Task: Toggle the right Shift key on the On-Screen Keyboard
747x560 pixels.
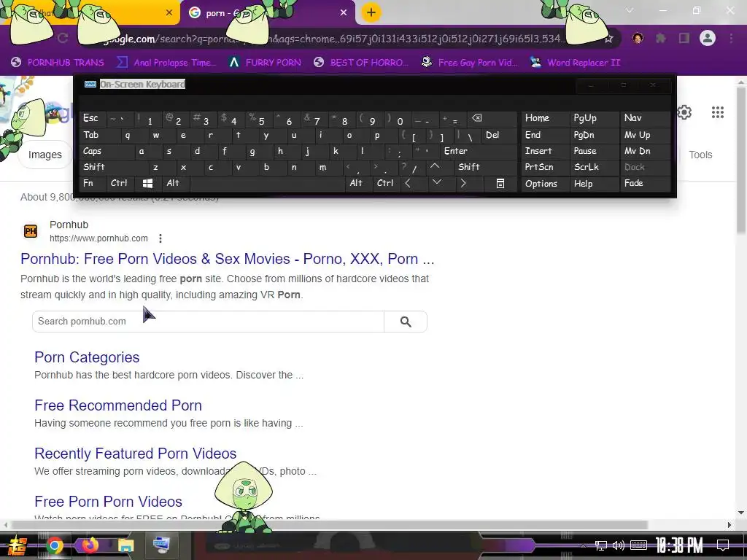Action: (x=486, y=167)
